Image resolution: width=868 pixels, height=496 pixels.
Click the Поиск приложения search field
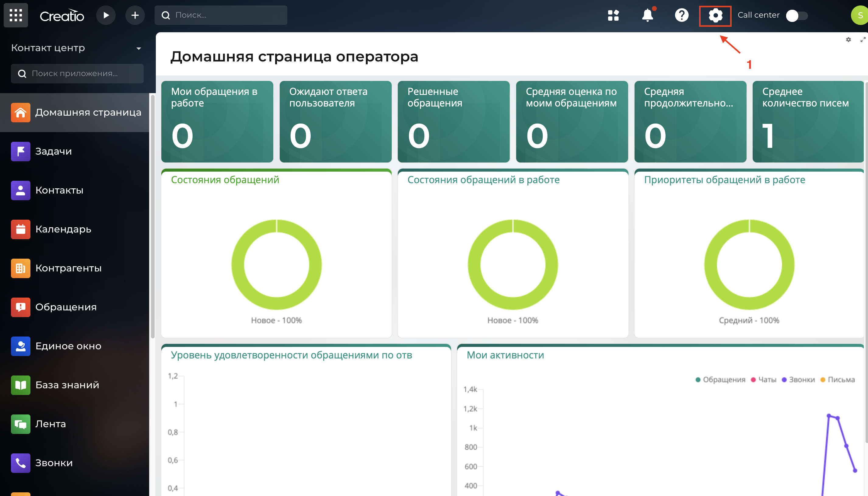pos(77,74)
